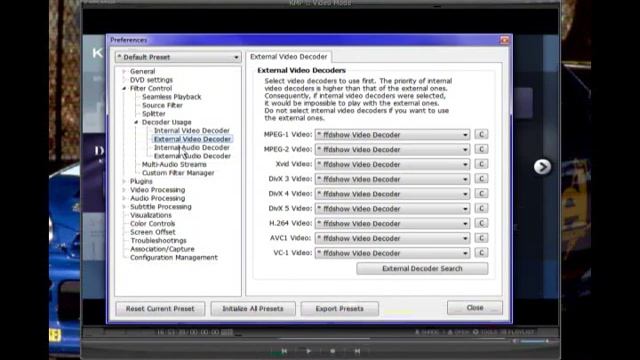Click the C button beside VC-1 Video
Image resolution: width=640 pixels, height=360 pixels.
click(481, 252)
